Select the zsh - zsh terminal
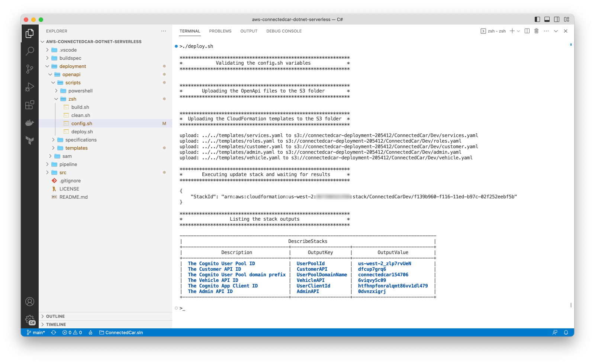 [493, 31]
